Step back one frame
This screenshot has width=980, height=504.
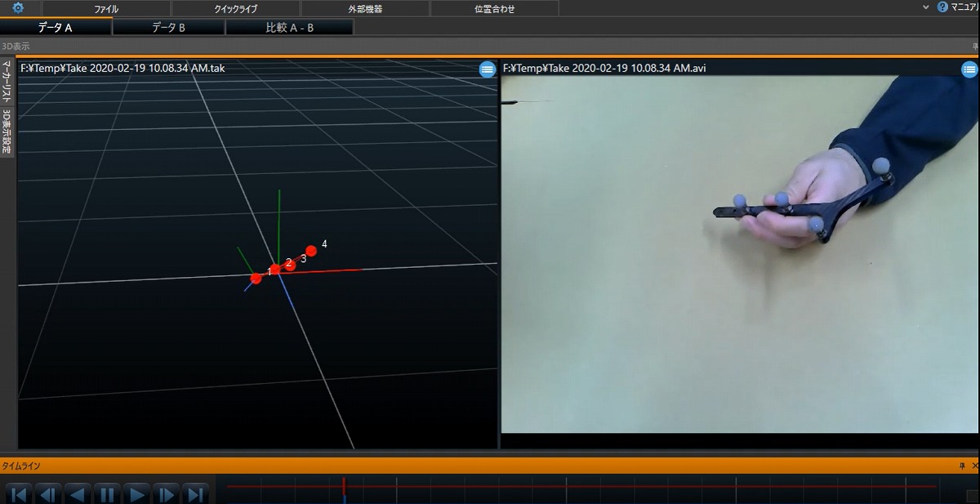click(x=49, y=493)
